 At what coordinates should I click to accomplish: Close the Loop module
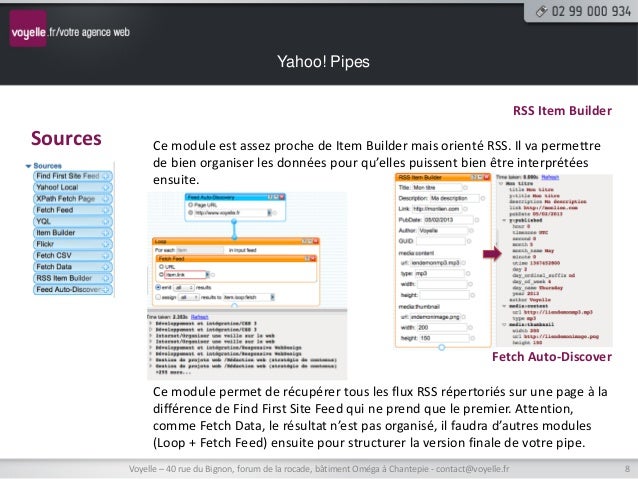coord(316,241)
